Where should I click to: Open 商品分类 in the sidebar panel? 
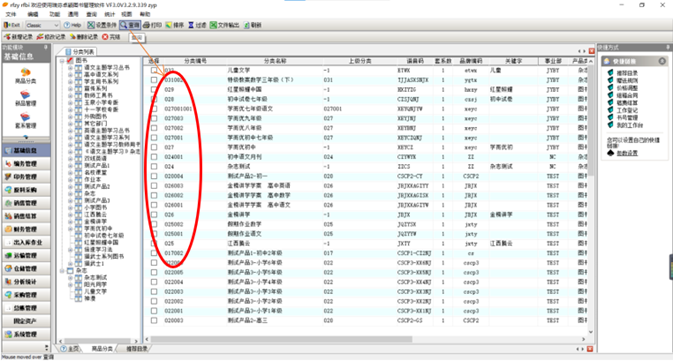26,76
